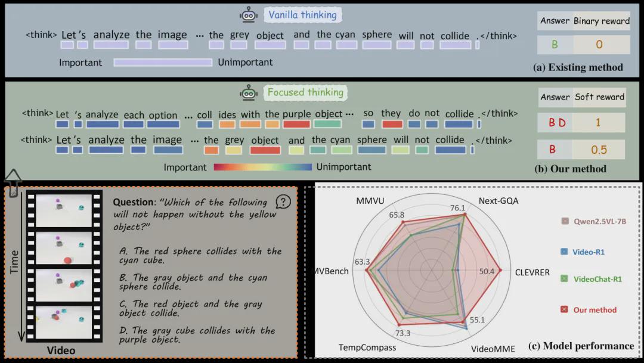Click the robot icon beside Focused thinking
Image resolution: width=644 pixels, height=363 pixels.
249,92
